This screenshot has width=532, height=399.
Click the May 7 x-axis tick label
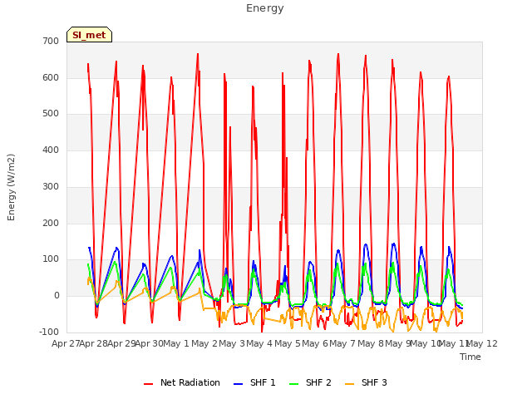pyautogui.click(x=342, y=343)
